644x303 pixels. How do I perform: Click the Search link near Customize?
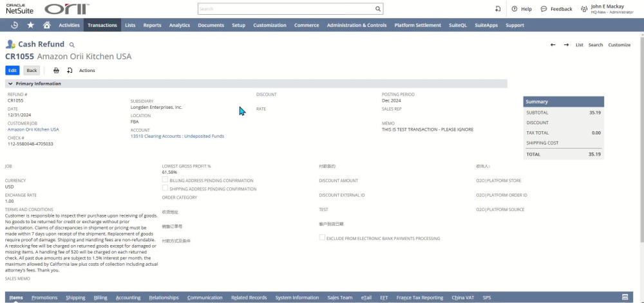(596, 45)
